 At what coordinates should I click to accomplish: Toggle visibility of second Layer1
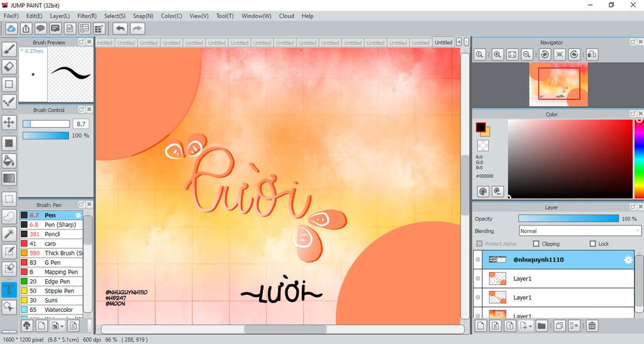[478, 297]
